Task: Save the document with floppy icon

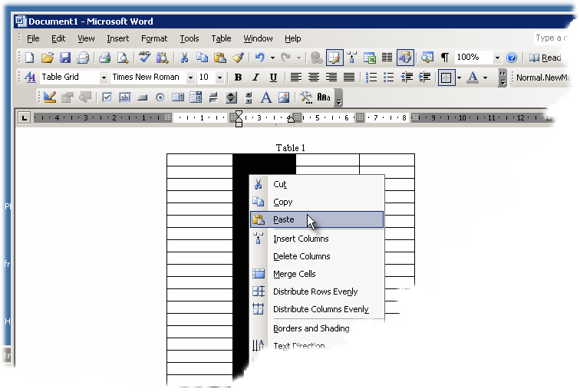Action: tap(65, 58)
